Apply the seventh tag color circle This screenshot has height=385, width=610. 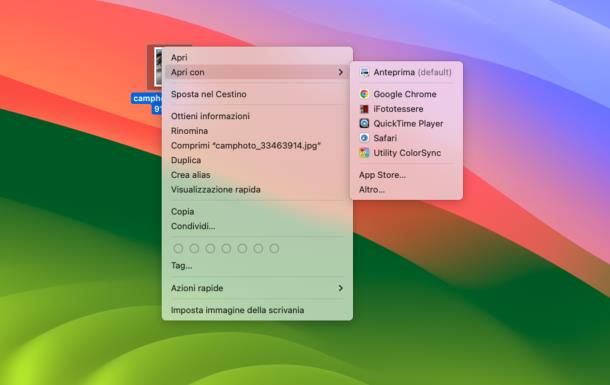(x=274, y=248)
